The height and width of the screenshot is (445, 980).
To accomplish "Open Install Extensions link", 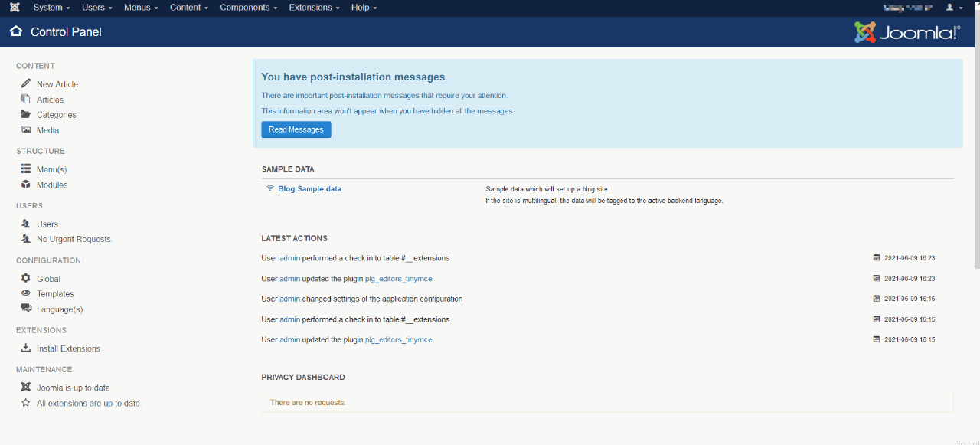I will tap(68, 348).
